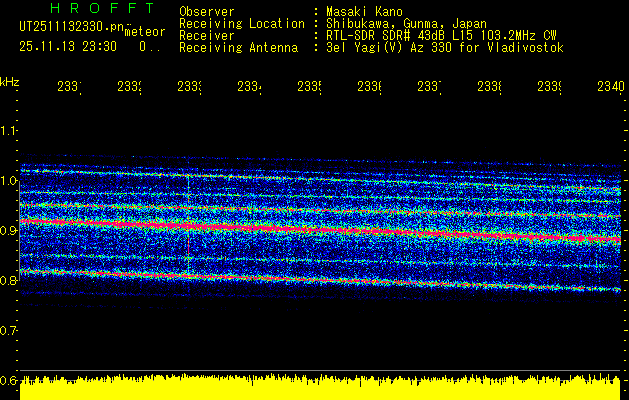Click the RTL-SDR receiver description text
629x400 pixels.
point(441,36)
